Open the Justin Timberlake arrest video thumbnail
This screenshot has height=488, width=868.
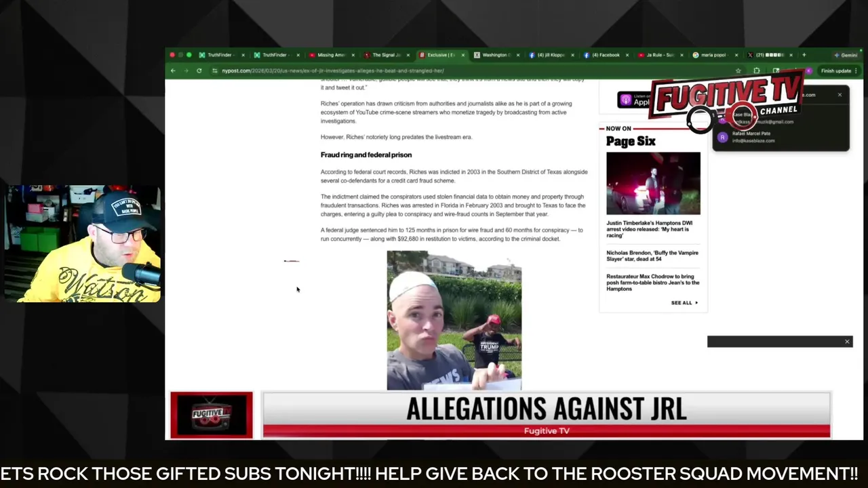click(x=653, y=183)
